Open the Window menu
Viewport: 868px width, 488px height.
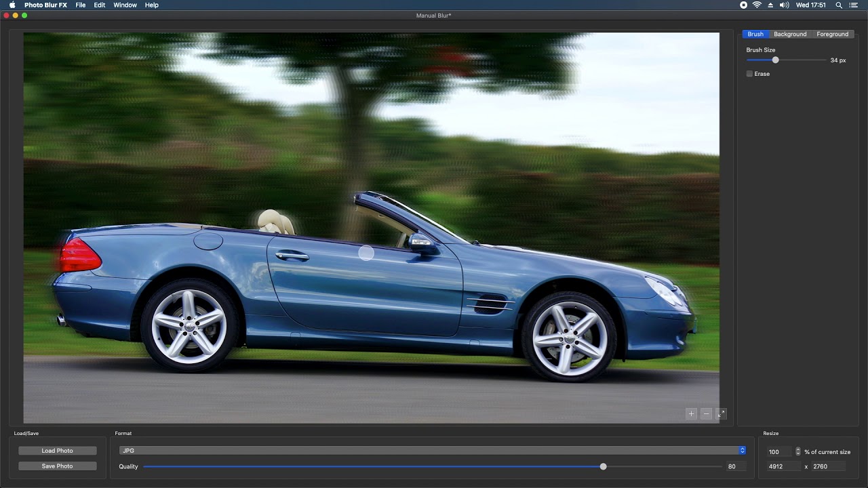pyautogui.click(x=125, y=5)
